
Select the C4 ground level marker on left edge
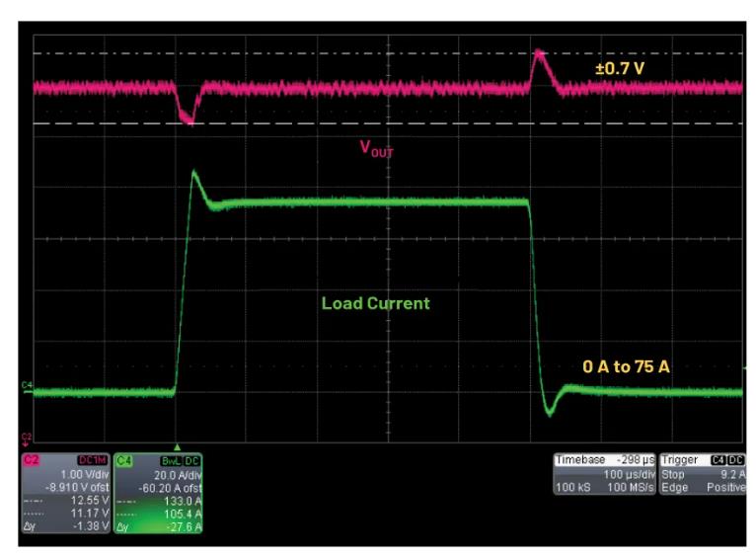(27, 385)
